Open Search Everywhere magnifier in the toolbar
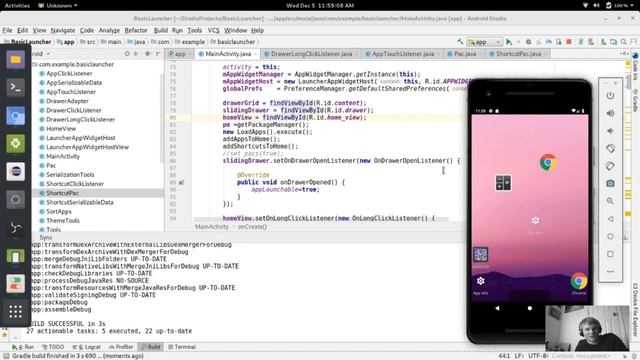The width and height of the screenshot is (640, 360). tap(624, 42)
